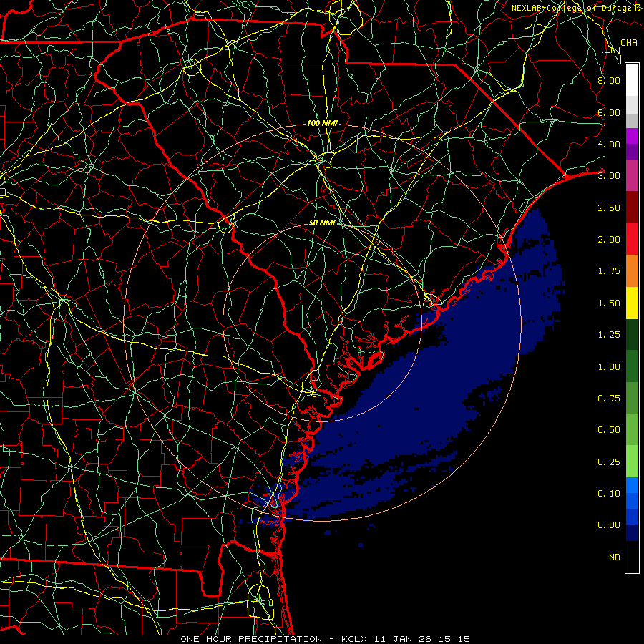The width and height of the screenshot is (644, 644).
Task: Select the '8.00' legend value
Action: click(x=609, y=80)
